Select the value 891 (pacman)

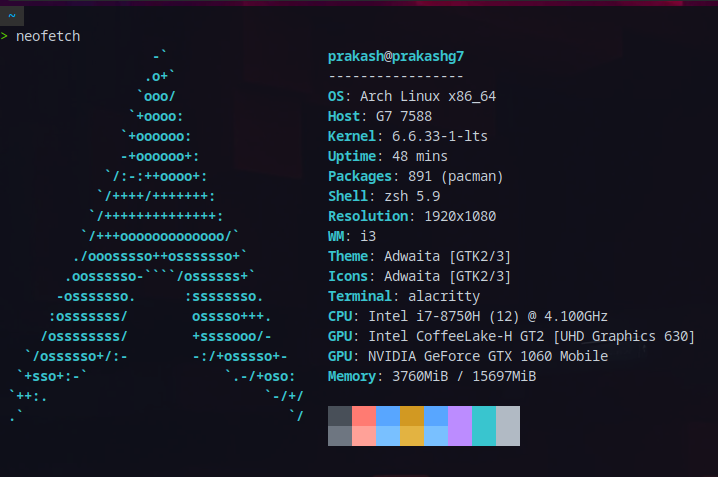456,177
